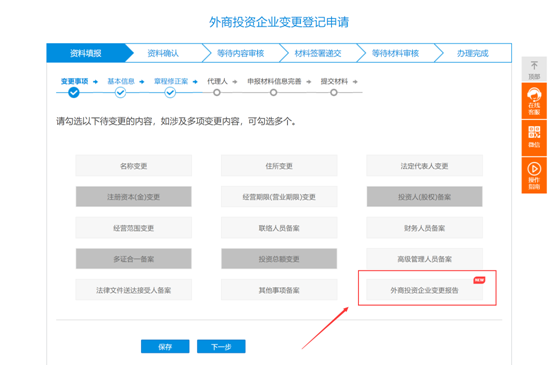558x367 pixels.
Task: Go to 变更事项 sub-step label
Action: pyautogui.click(x=74, y=82)
